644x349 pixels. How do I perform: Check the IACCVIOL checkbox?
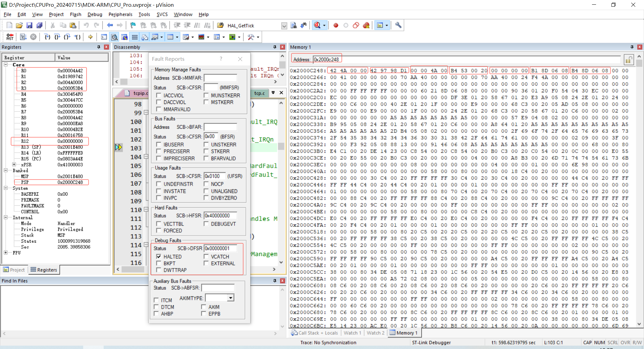(x=159, y=95)
